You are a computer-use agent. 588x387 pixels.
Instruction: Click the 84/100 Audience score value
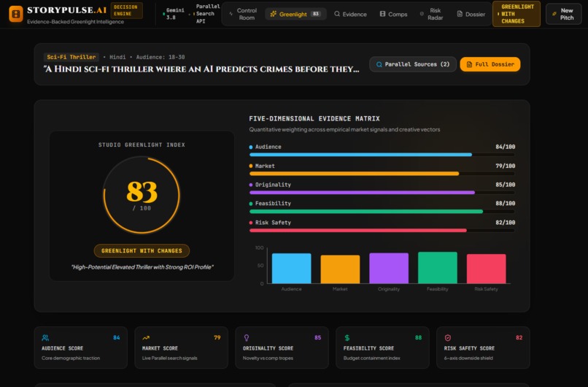coord(505,147)
